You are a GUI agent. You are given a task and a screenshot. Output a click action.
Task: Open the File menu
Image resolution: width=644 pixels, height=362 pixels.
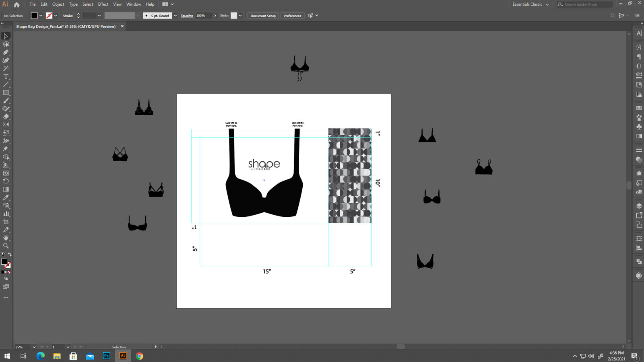point(32,4)
